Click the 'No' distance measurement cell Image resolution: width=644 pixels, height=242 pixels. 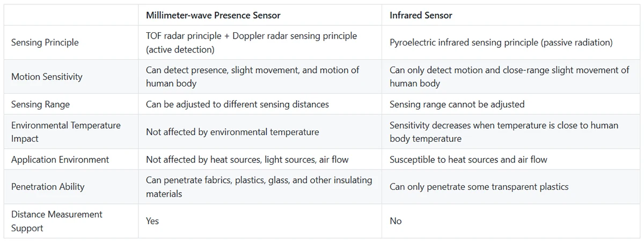click(x=396, y=221)
